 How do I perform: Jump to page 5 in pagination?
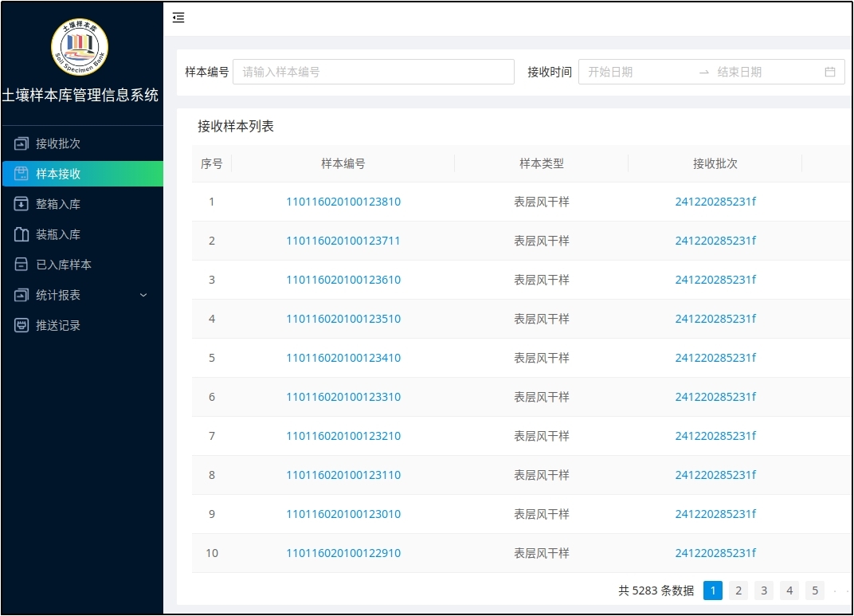coord(814,590)
